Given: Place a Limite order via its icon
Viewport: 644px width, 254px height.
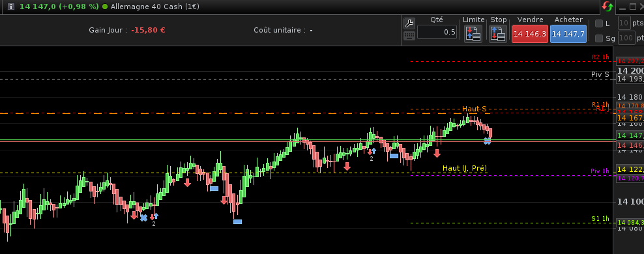Looking at the screenshot, I should [x=473, y=33].
